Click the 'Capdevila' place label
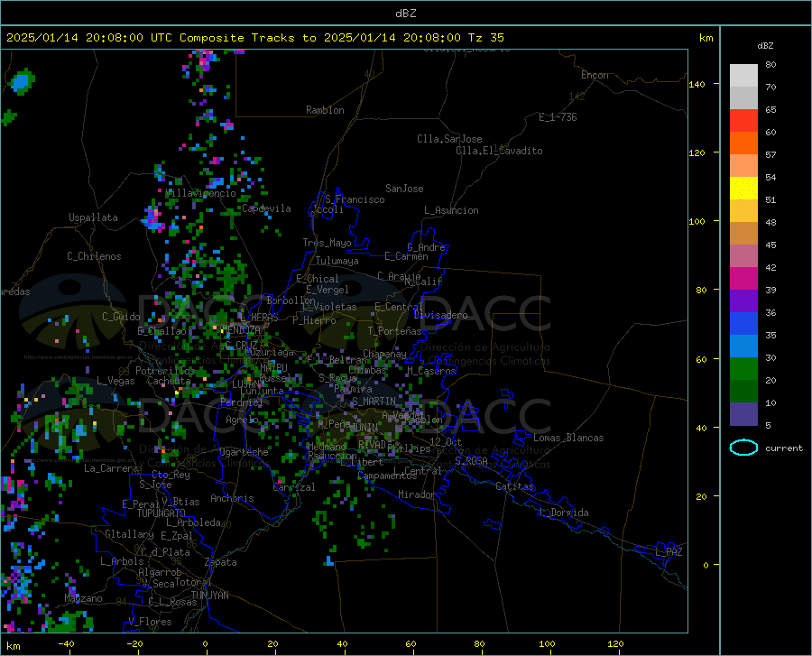 click(267, 208)
